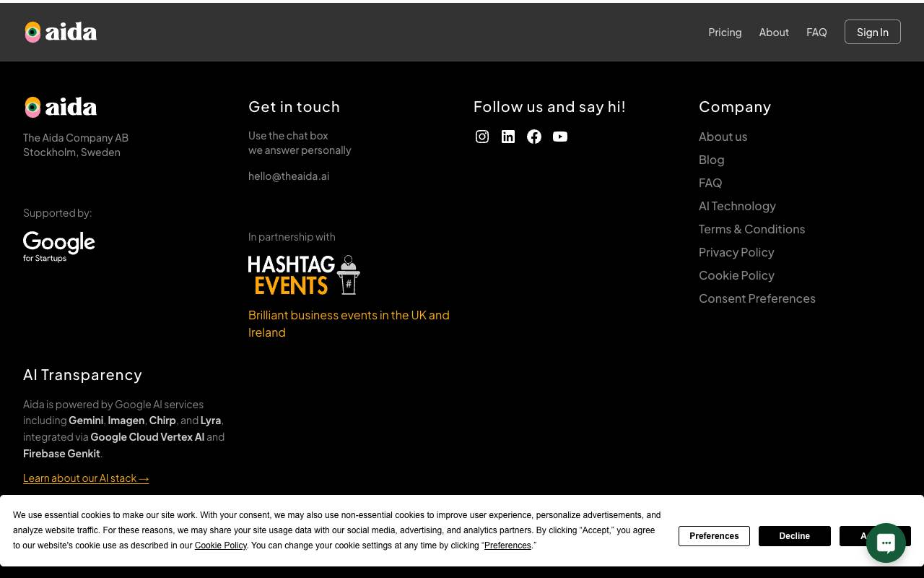This screenshot has width=924, height=578.
Task: Open Consent Preferences link
Action: (757, 298)
